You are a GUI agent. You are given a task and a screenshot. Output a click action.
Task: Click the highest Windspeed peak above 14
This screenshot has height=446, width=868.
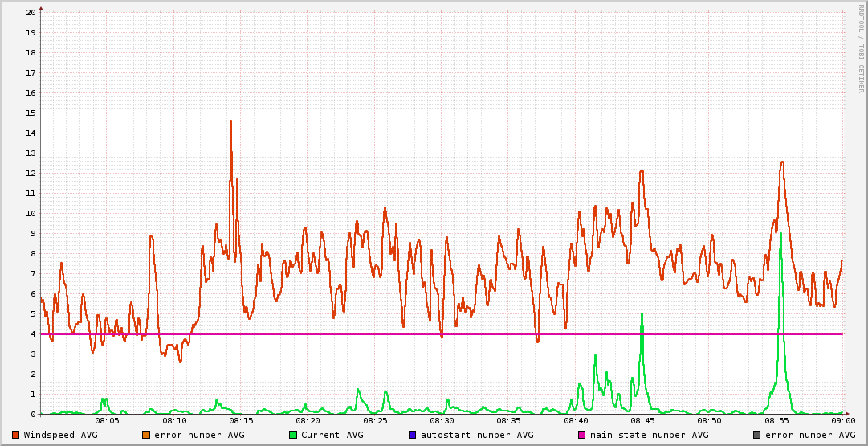point(230,121)
